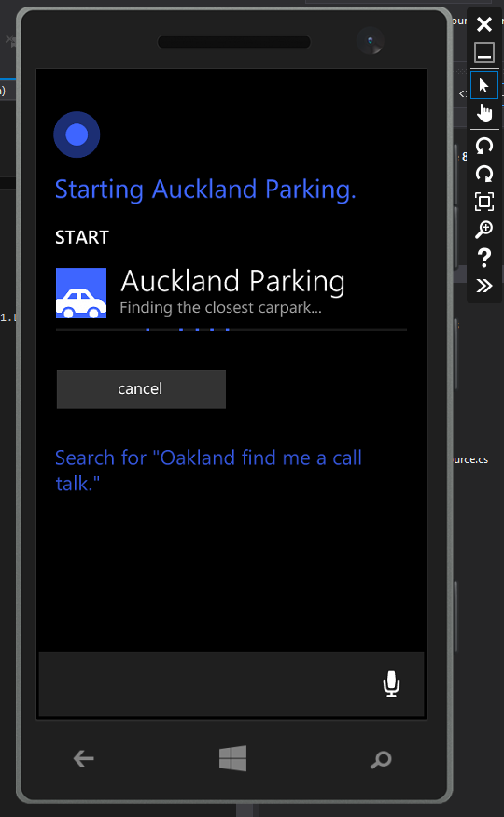Click the "Auckland Parking" app title

pyautogui.click(x=233, y=282)
